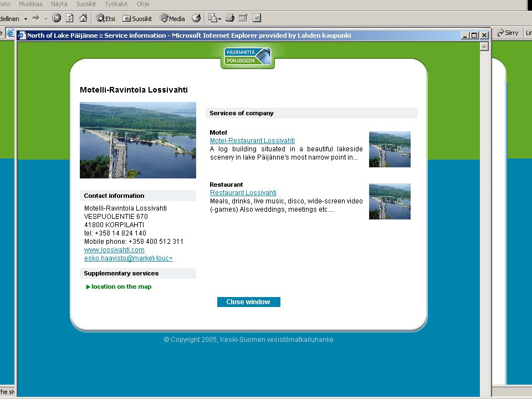
Task: Click the esko.haavisto email link
Action: click(128, 258)
